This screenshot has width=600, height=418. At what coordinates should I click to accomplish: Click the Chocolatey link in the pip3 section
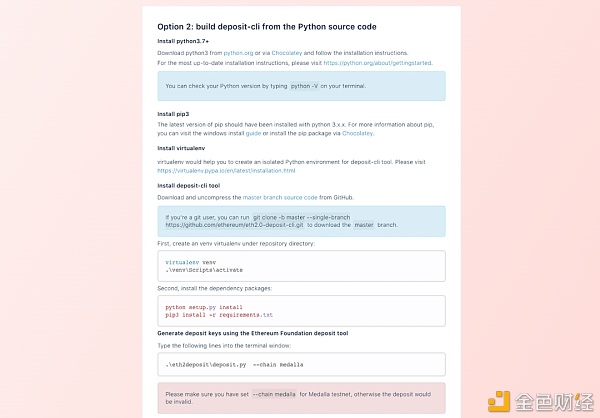coord(357,133)
